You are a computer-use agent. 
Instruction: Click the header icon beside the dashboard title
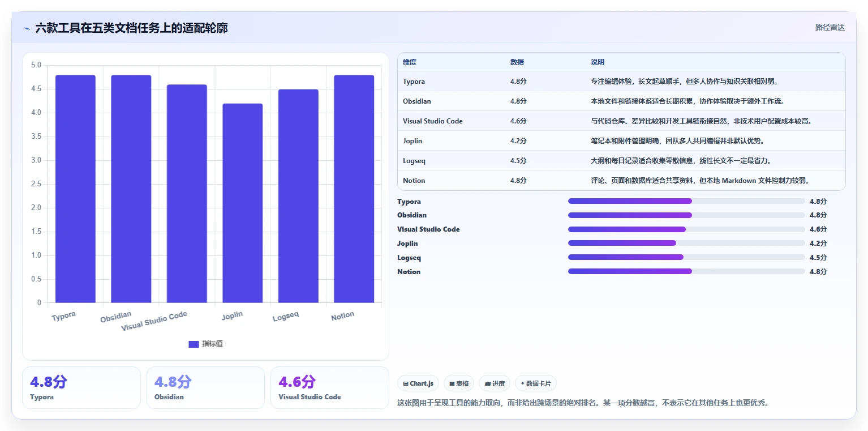[x=27, y=28]
